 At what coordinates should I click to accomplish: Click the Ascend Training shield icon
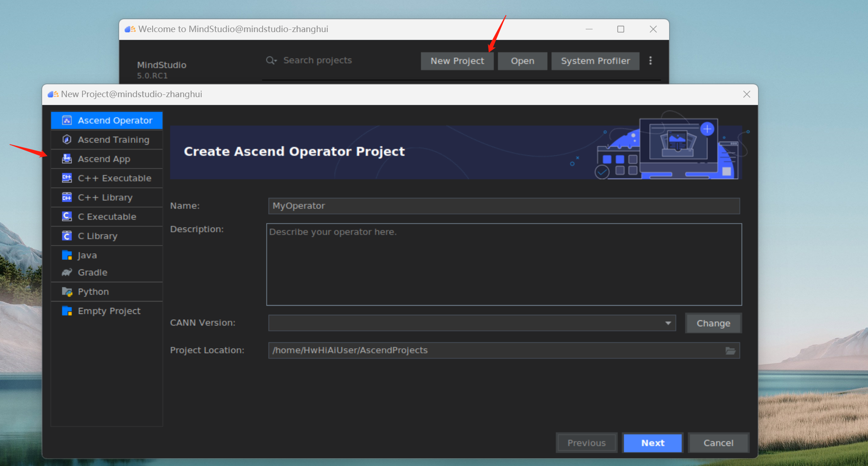pyautogui.click(x=67, y=140)
